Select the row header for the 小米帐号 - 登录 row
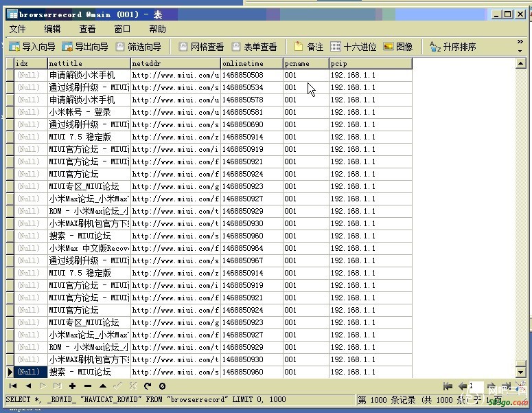Viewport: 532px width, 413px height. 10,112
